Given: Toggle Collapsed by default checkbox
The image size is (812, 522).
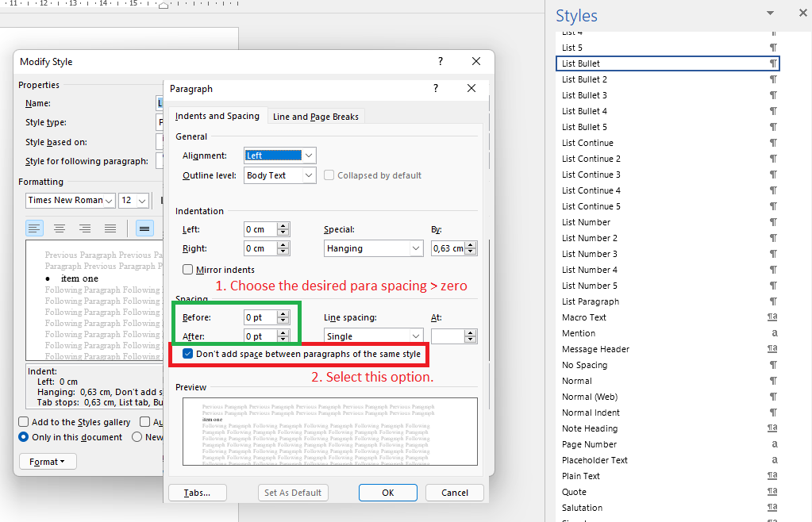Looking at the screenshot, I should 329,175.
